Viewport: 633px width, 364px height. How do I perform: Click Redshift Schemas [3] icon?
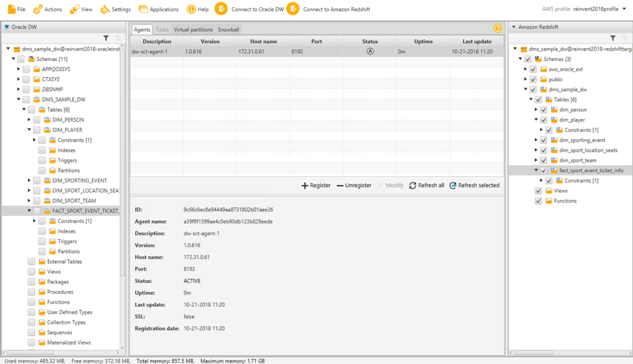tap(538, 59)
